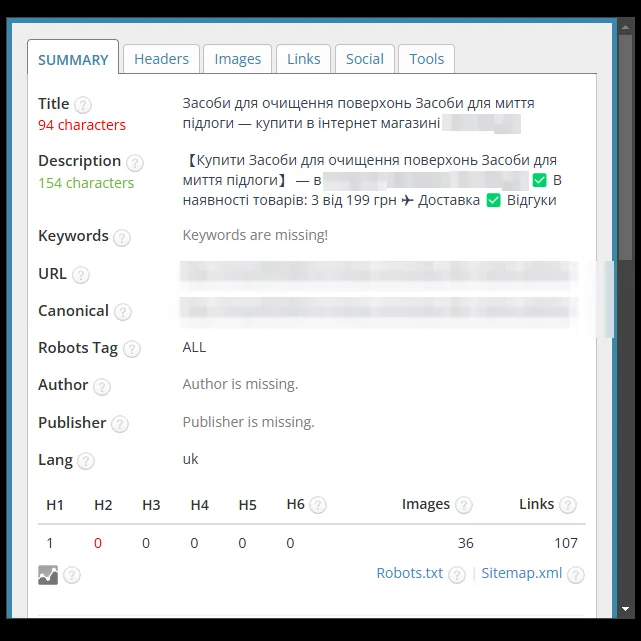The width and height of the screenshot is (641, 641).
Task: Show help for Keywords field
Action: (122, 238)
